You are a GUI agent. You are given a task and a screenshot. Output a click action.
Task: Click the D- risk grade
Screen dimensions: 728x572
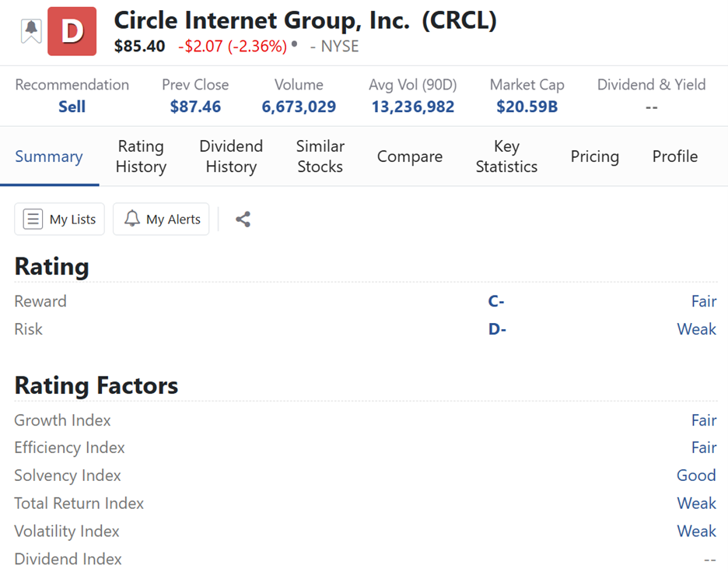tap(497, 329)
